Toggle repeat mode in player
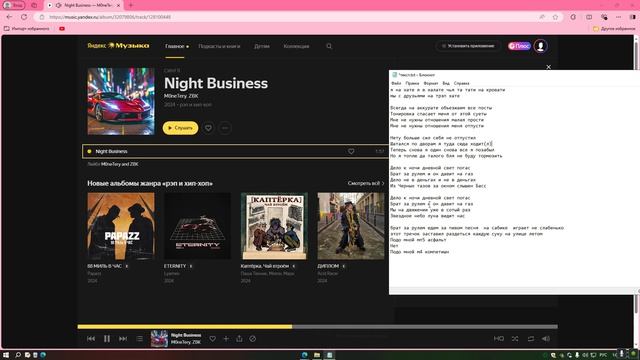 (x=531, y=339)
